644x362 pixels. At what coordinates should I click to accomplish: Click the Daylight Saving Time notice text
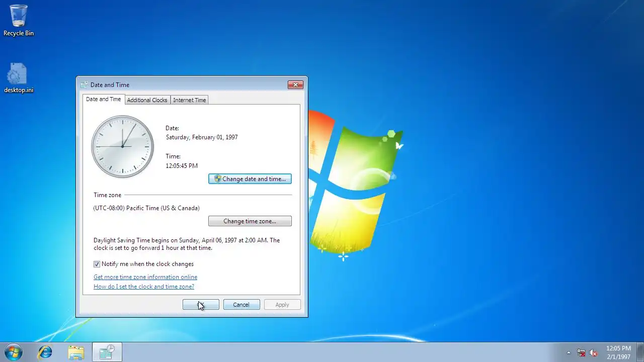tap(187, 244)
